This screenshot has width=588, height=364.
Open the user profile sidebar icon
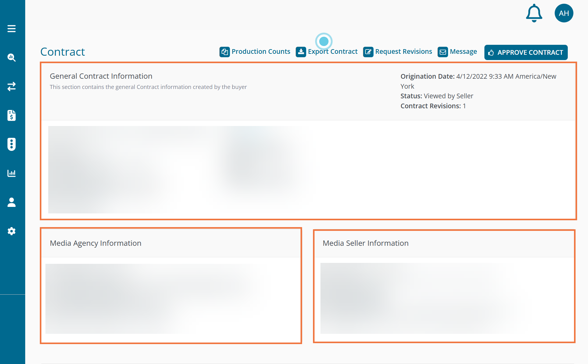click(12, 202)
